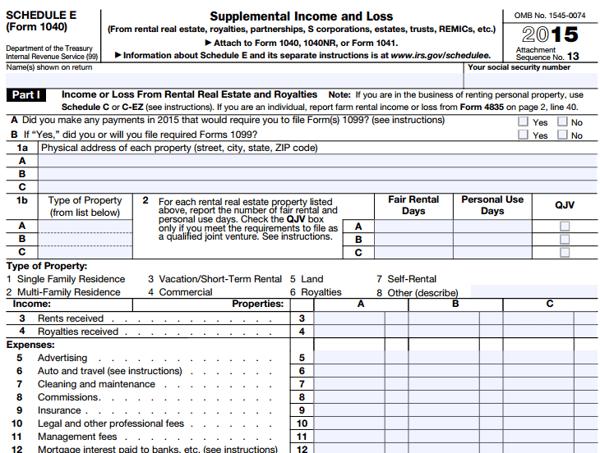Tick the QJV box for property A
The height and width of the screenshot is (453, 600).
564,226
